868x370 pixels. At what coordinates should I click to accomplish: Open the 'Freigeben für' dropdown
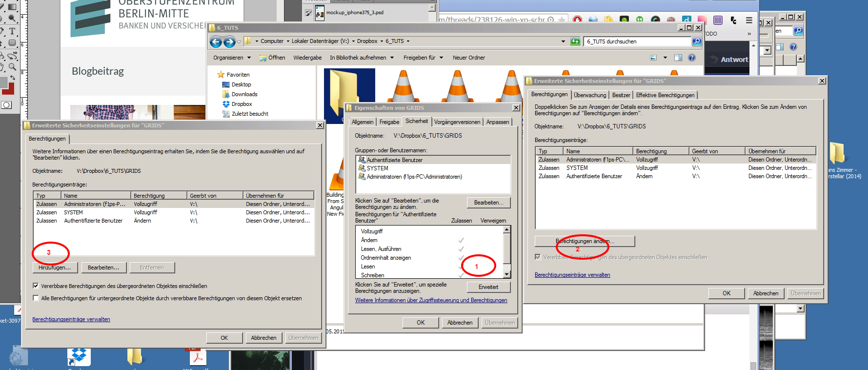coord(423,58)
